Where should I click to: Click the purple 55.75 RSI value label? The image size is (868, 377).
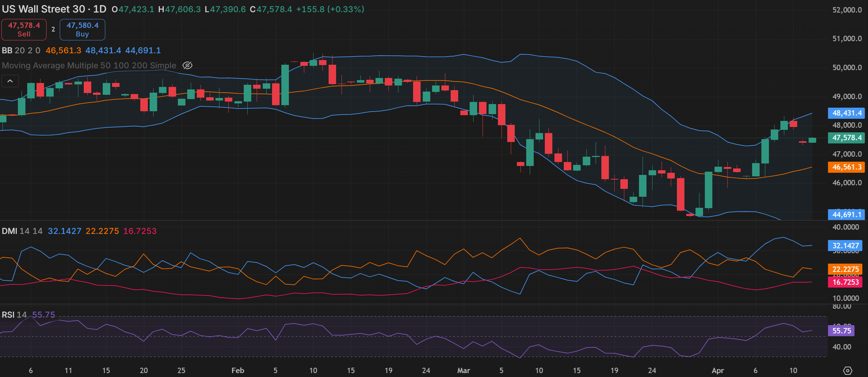(x=841, y=331)
